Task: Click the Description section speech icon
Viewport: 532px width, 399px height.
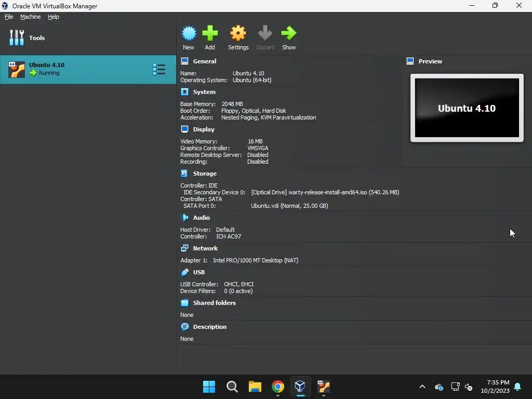Action: pyautogui.click(x=184, y=327)
